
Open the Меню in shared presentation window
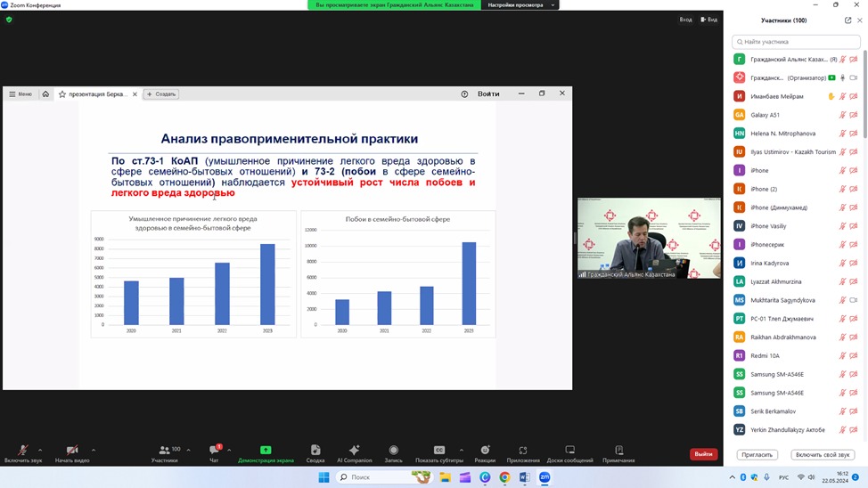point(20,94)
